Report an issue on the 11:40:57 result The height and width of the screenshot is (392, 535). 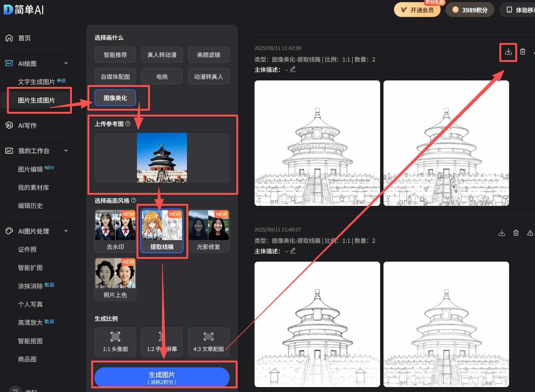(530, 233)
